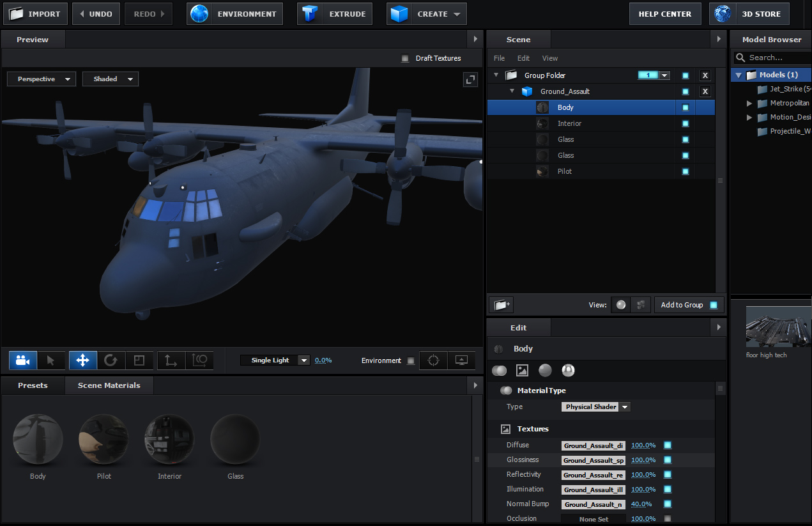Select the camera orbit tool

(x=23, y=360)
